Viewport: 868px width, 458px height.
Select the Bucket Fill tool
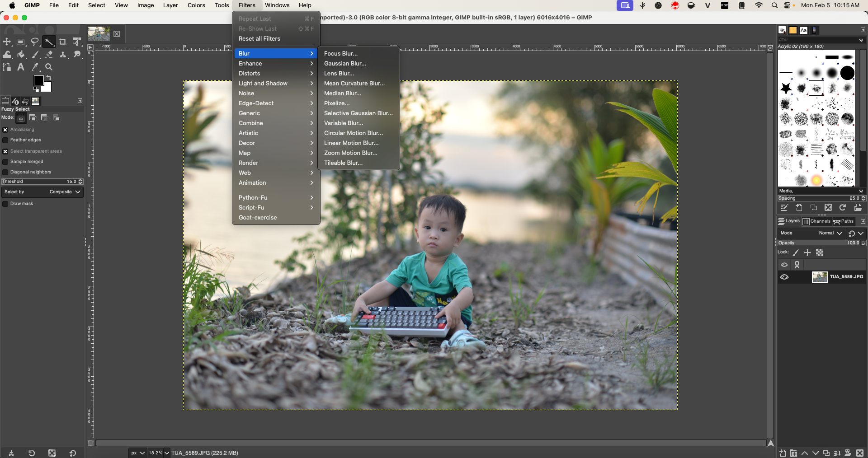21,55
